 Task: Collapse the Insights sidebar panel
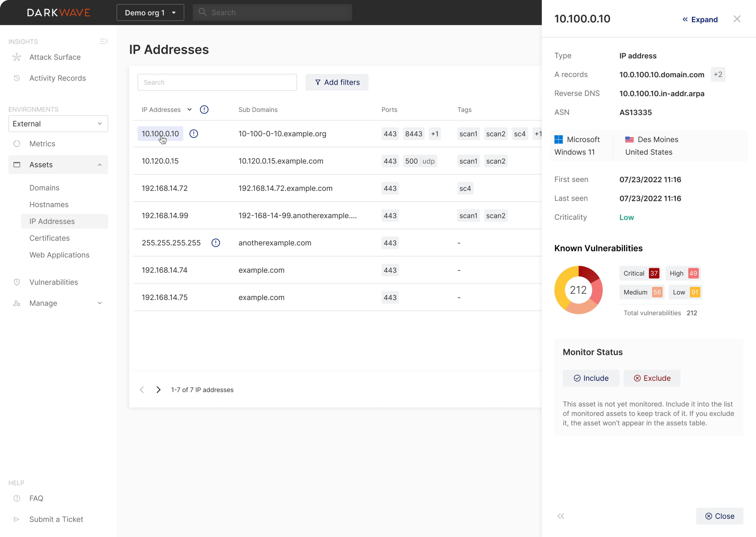104,41
